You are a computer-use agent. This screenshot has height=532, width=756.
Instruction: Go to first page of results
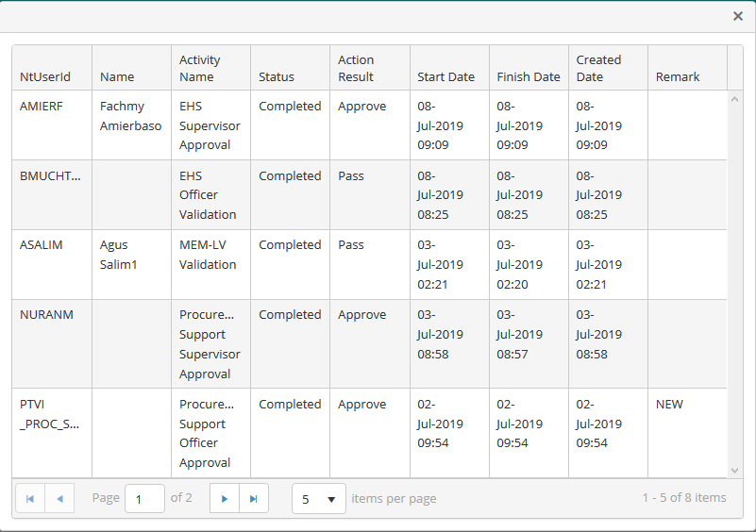(30, 498)
